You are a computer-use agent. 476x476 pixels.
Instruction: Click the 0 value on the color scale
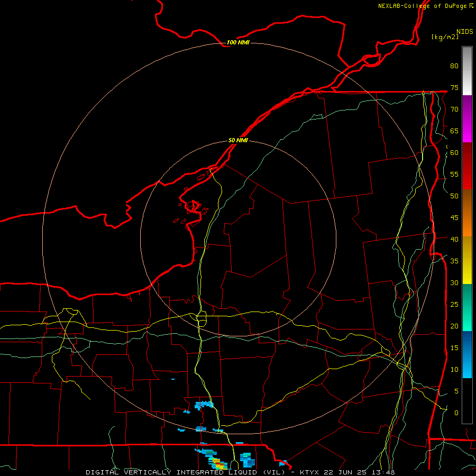pos(456,413)
